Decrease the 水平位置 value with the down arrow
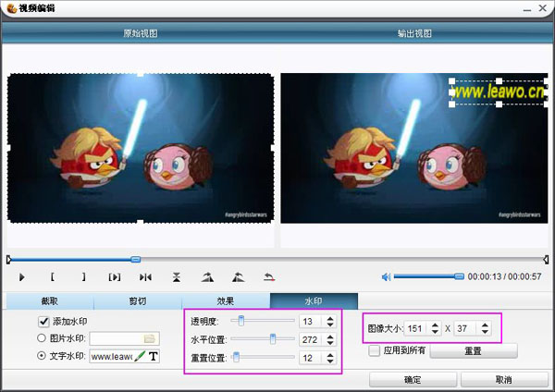This screenshot has height=392, width=555. 330,343
